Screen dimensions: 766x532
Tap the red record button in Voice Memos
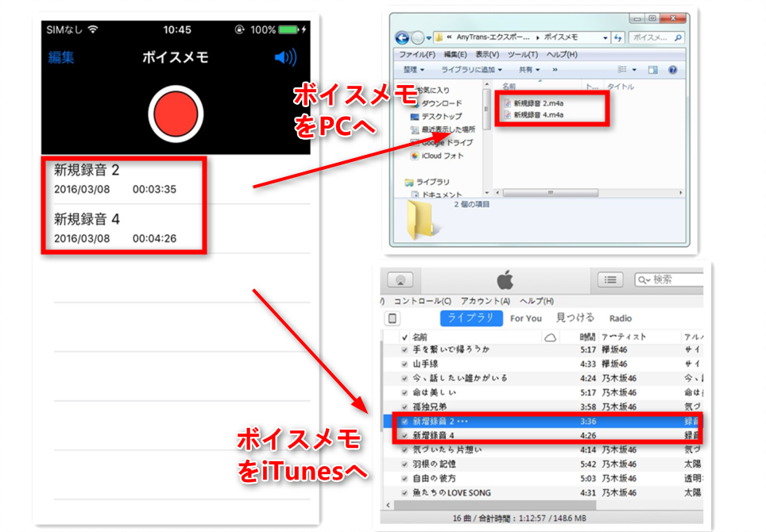click(x=176, y=114)
